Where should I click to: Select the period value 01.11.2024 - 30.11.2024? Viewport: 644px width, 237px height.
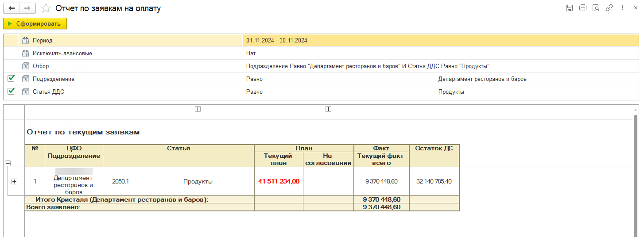pos(277,40)
